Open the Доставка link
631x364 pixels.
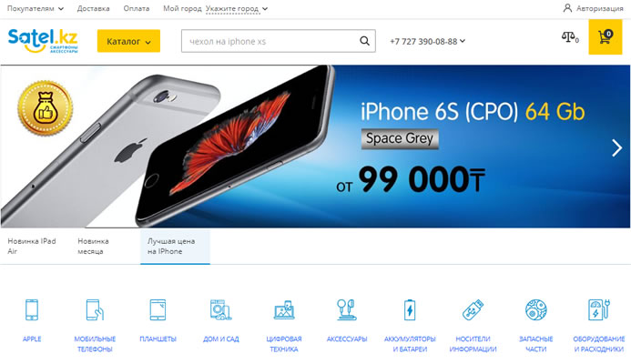point(94,8)
